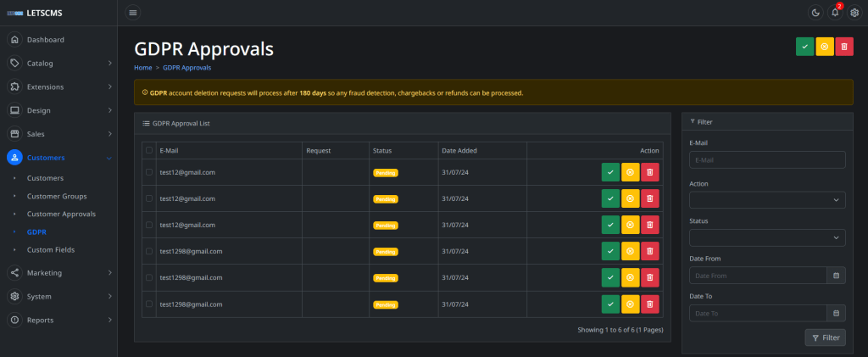Screen dimensions: 868x357
Task: Click the red delete button at page top
Action: point(844,47)
